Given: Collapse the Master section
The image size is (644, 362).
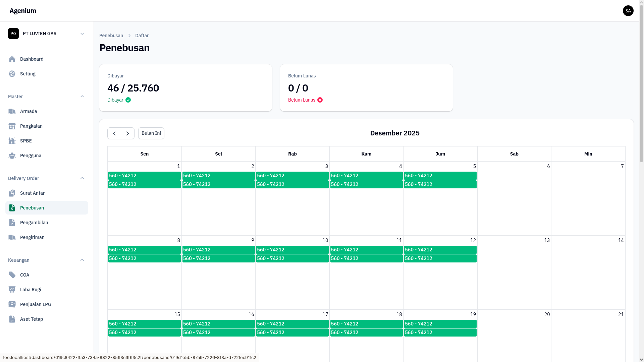Looking at the screenshot, I should click(x=82, y=97).
